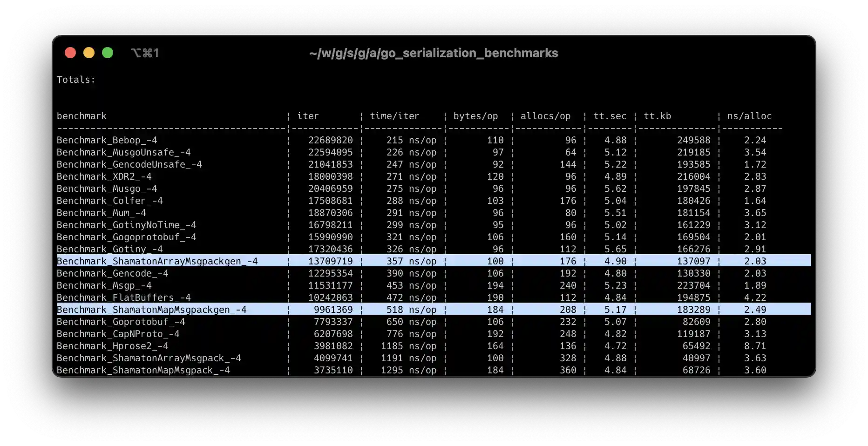Enter fullscreen using the green button

point(108,53)
